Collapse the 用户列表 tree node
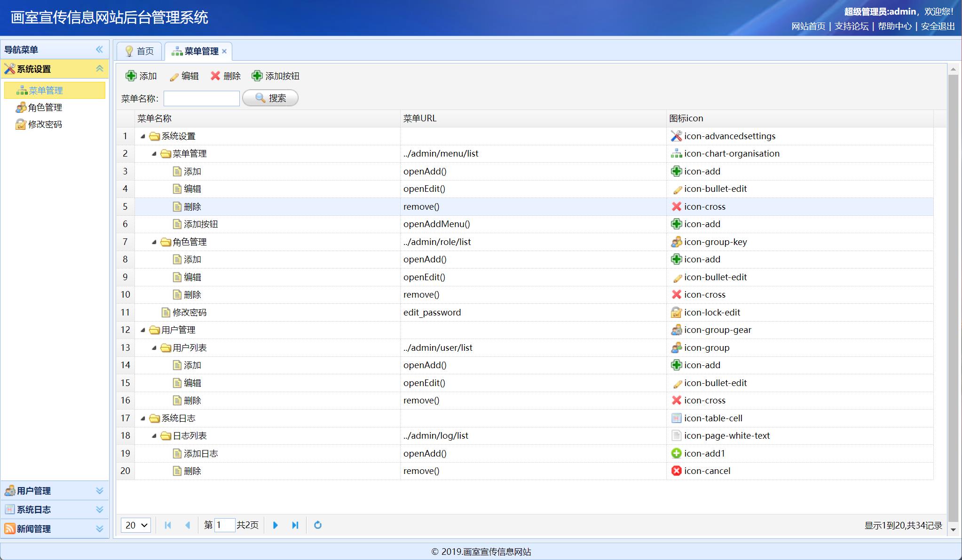This screenshot has height=560, width=962. pos(154,348)
